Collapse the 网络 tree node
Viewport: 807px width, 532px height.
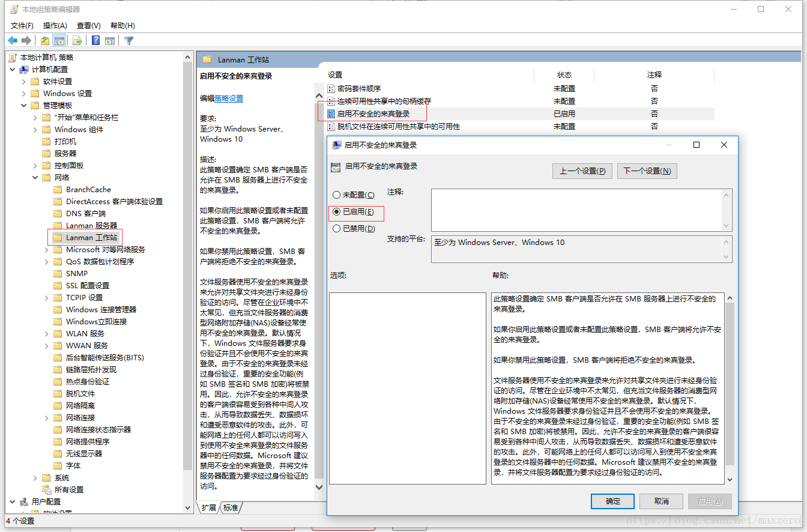[x=35, y=177]
